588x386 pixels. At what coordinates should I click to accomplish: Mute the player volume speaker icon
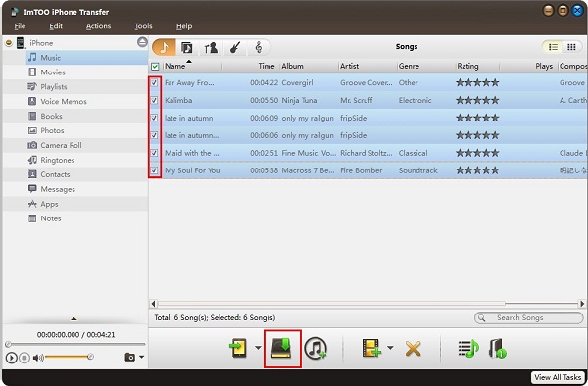[x=38, y=358]
